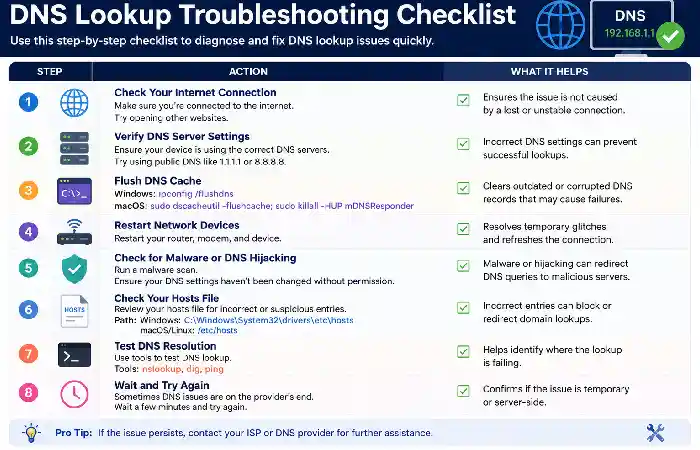Click the lightbulb Pro Tip icon
Image resolution: width=700 pixels, height=450 pixels.
(31, 433)
